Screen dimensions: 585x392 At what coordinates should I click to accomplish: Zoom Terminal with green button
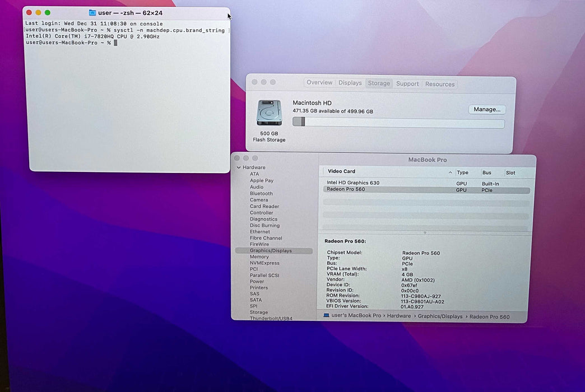coord(48,12)
